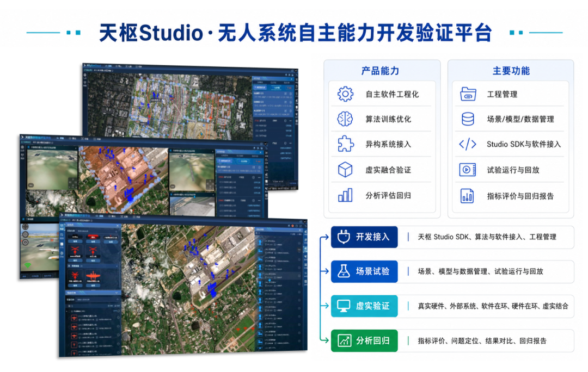Click the 异构系统接入 label
The image size is (588, 372).
(388, 144)
